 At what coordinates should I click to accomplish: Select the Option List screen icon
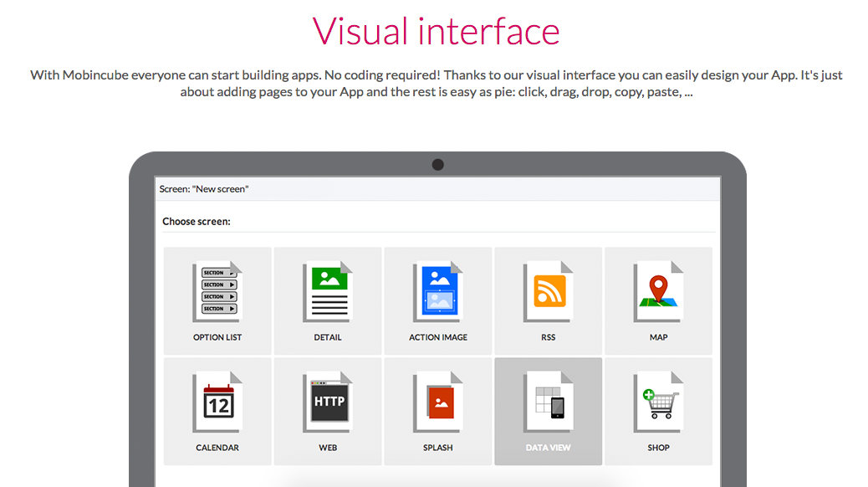(217, 291)
